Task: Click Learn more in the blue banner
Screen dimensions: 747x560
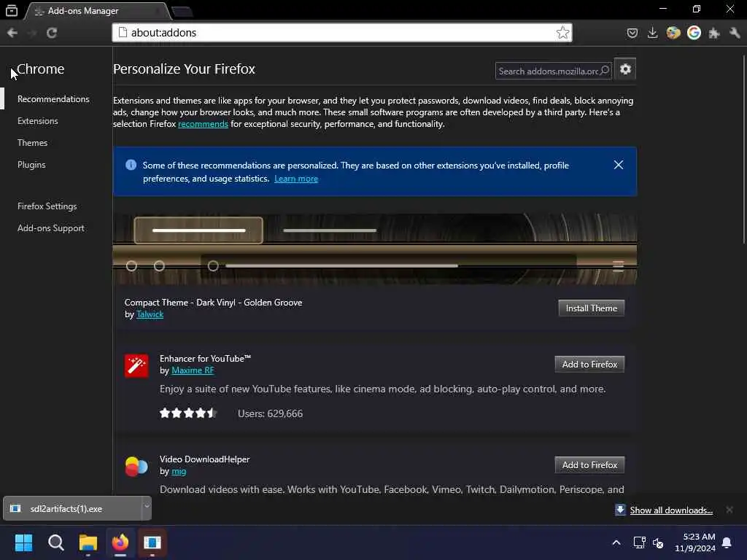Action: [296, 179]
